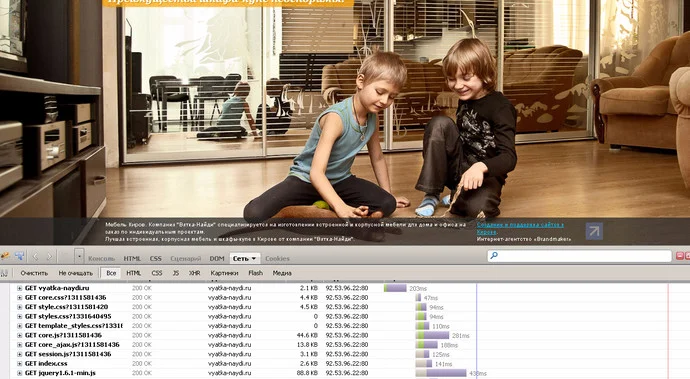Enable the Все filter
Viewport: 690px width, 379px height.
pos(111,273)
